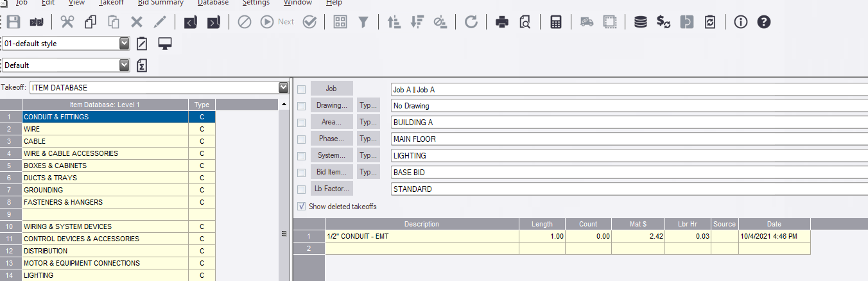Enable the checkbox next to Lb Factor
Viewport: 868px width, 281px height.
point(302,189)
